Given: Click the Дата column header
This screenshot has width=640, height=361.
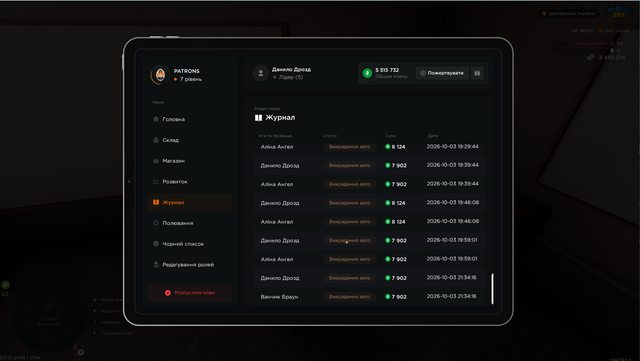Looking at the screenshot, I should pos(433,136).
